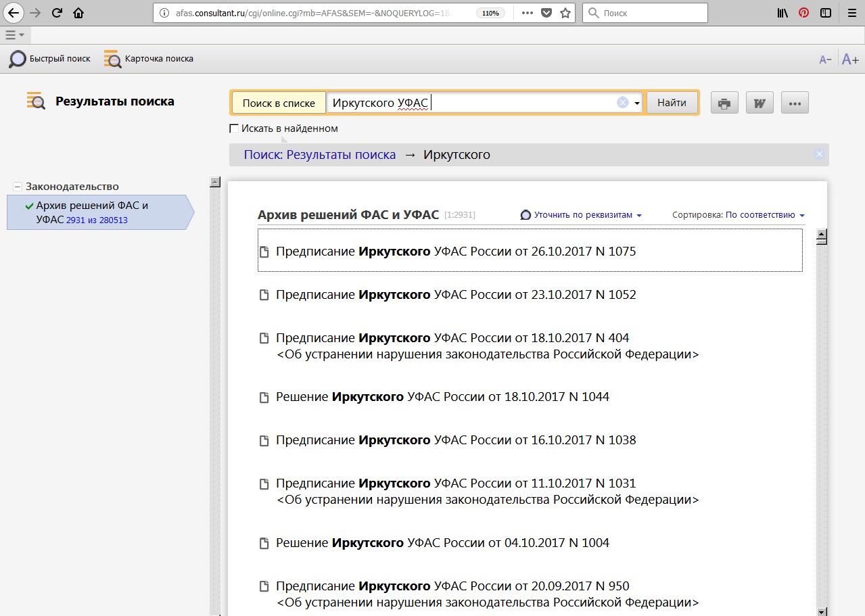Open the hamburger menu at top left
The width and height of the screenshot is (865, 616).
[x=14, y=34]
